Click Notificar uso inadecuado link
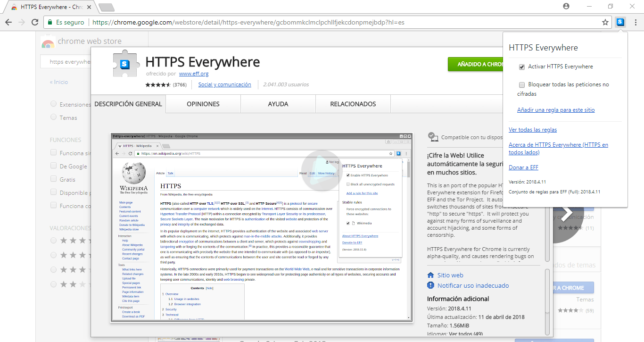644x342 pixels. [x=473, y=285]
